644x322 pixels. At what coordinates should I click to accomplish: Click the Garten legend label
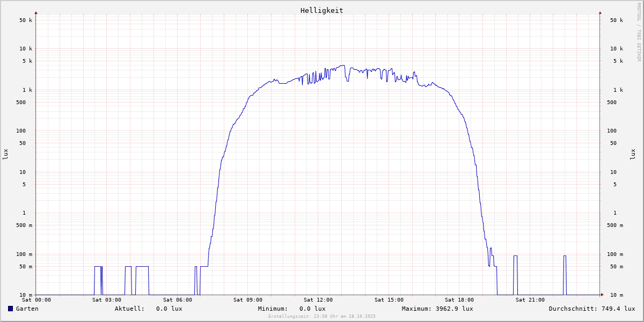(27, 309)
